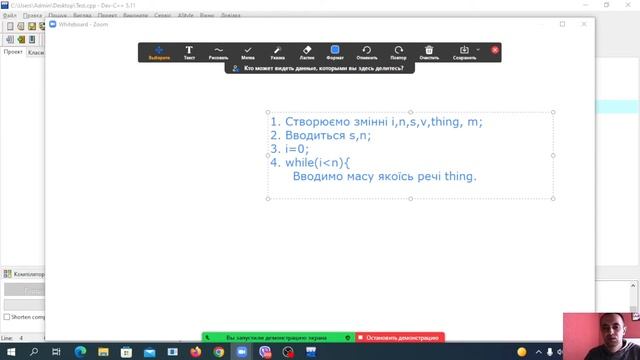Image resolution: width=640 pixels, height=360 pixels.
Task: Click the shield icon on green sharing bar
Action: [348, 338]
